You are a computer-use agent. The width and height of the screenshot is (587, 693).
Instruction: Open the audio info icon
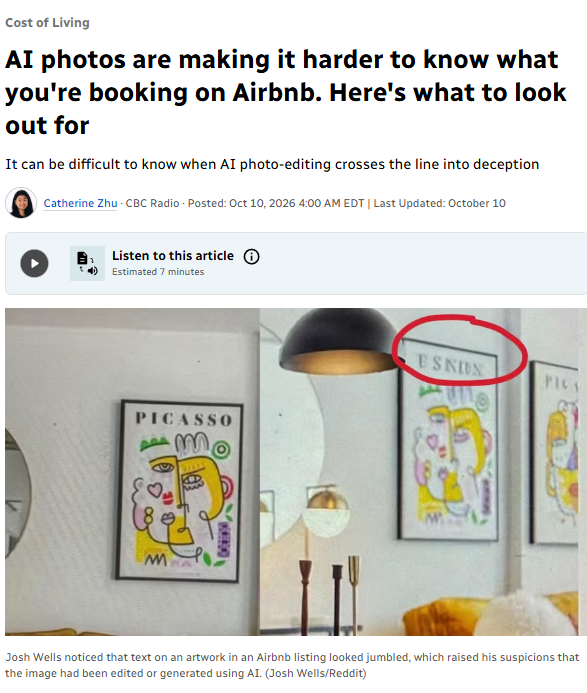coord(252,256)
